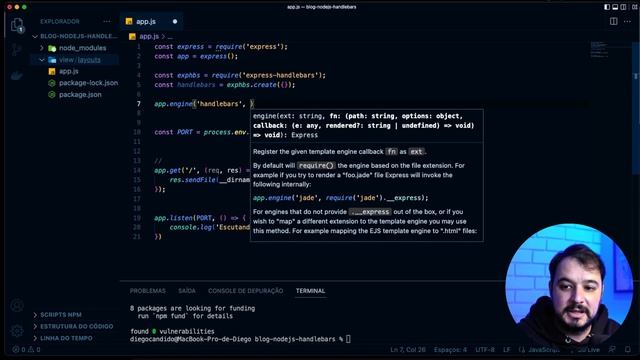Click Ln 7, Col 26 in status bar
This screenshot has width=640, height=360.
(x=408, y=350)
